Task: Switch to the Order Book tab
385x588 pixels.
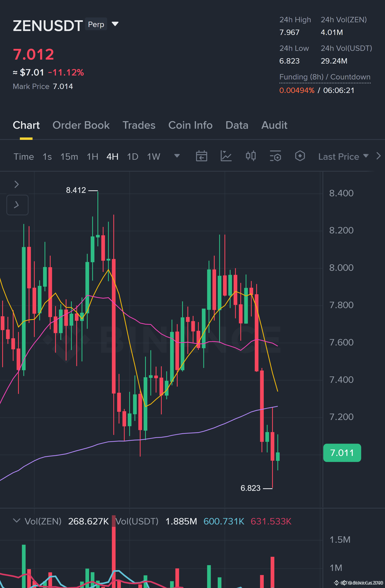Action: [x=81, y=125]
